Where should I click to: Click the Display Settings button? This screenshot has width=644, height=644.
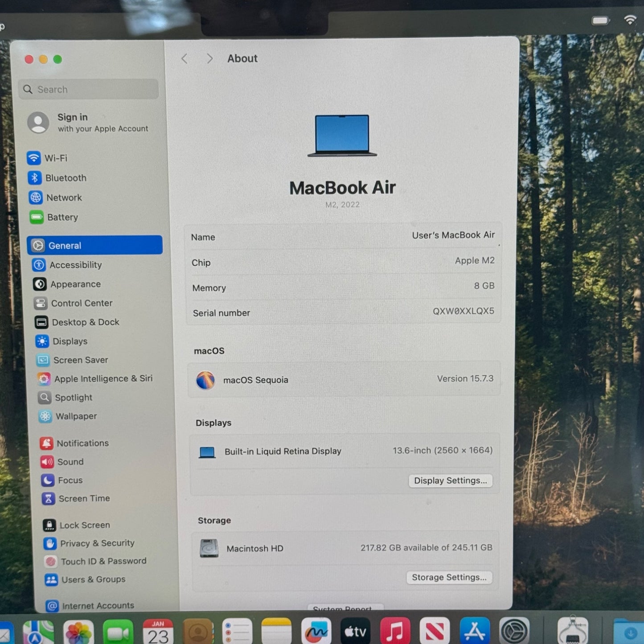pyautogui.click(x=450, y=481)
